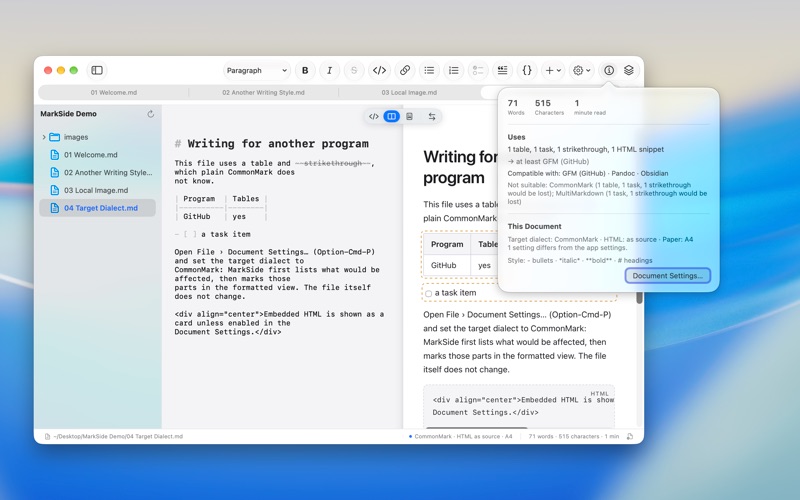Apply italic formatting with the I button
The width and height of the screenshot is (800, 500).
[x=329, y=70]
